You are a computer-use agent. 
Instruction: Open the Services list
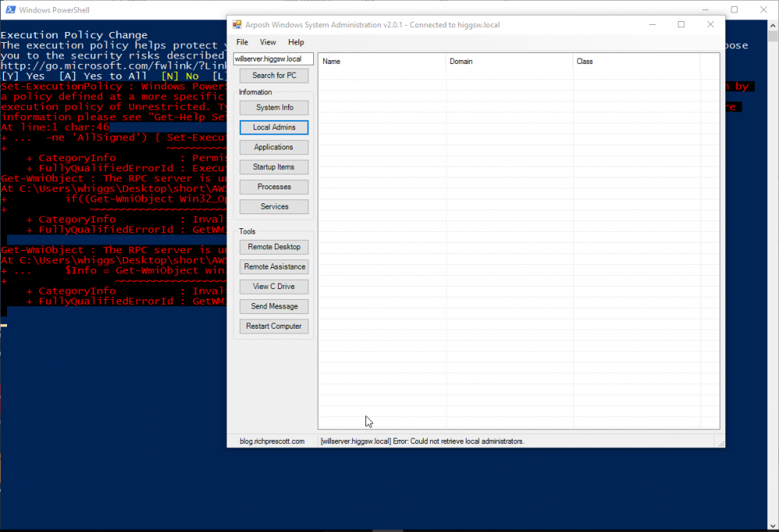[273, 206]
